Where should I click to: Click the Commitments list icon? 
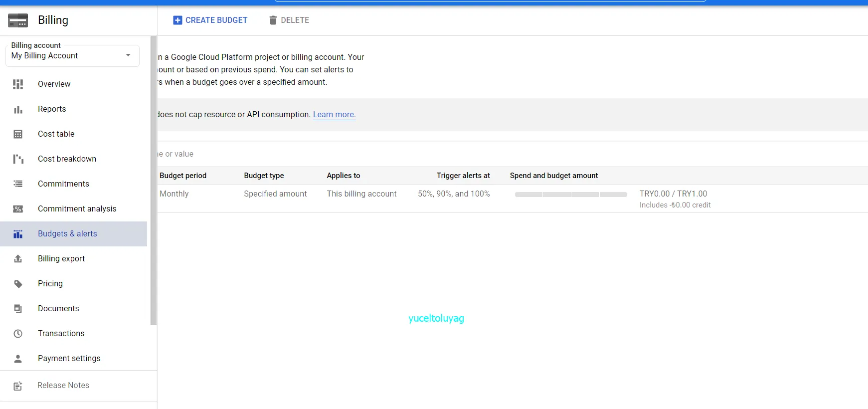(x=18, y=184)
